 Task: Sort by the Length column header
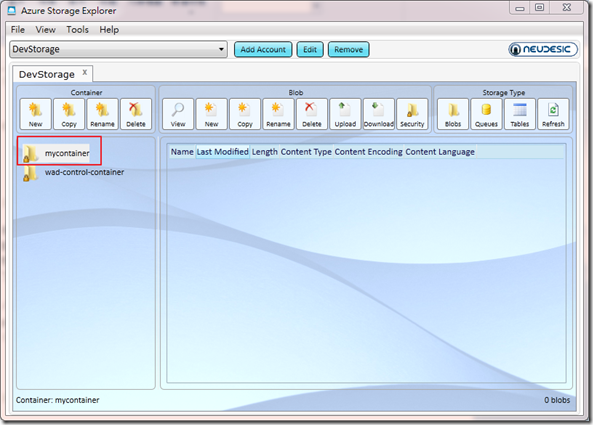pos(264,152)
